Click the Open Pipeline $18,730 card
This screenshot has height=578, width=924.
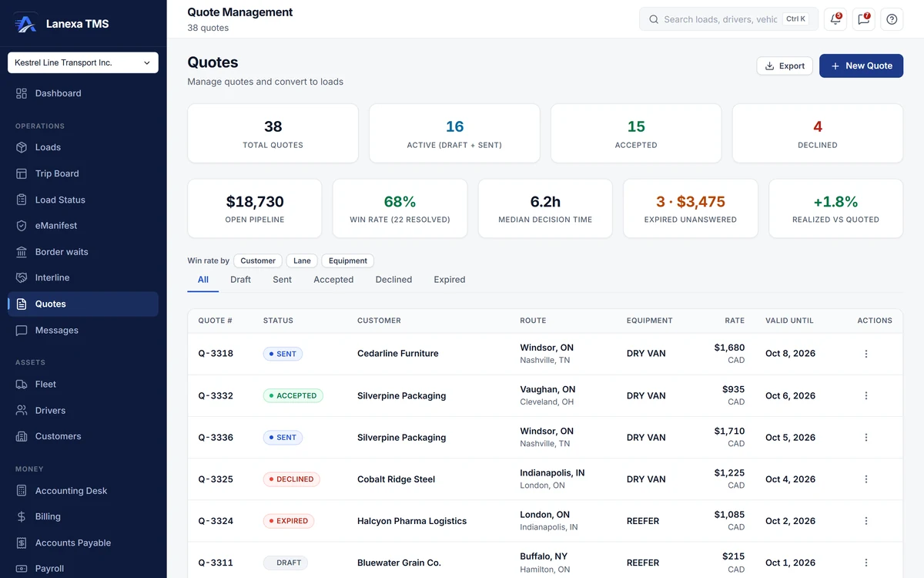coord(255,208)
